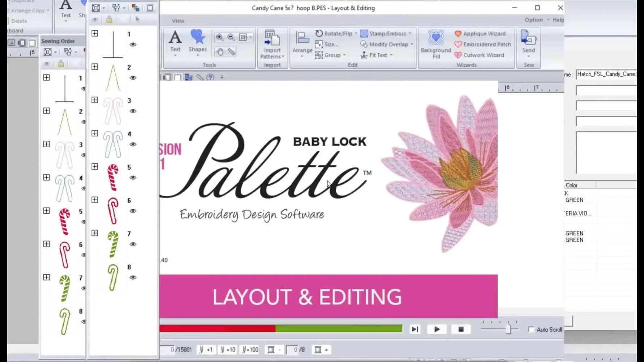Hide sewing order item 8 via eye icon
This screenshot has height=362, width=644.
coord(133,277)
